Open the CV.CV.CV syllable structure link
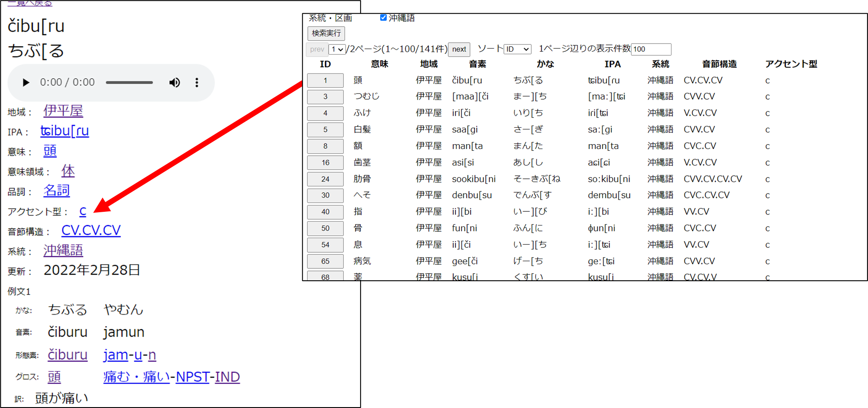Image resolution: width=868 pixels, height=408 pixels. pyautogui.click(x=91, y=230)
